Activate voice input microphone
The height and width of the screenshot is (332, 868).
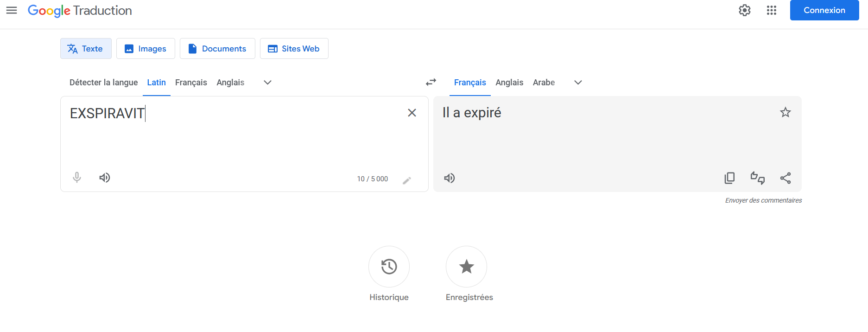coord(77,178)
